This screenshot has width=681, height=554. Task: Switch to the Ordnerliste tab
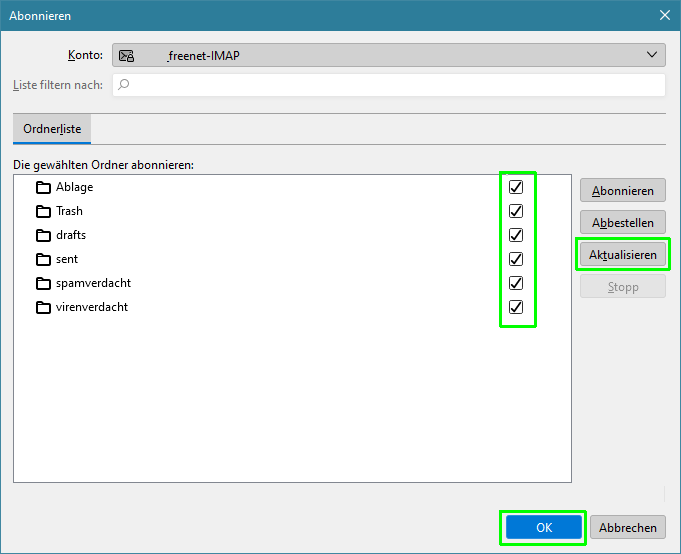coord(52,129)
